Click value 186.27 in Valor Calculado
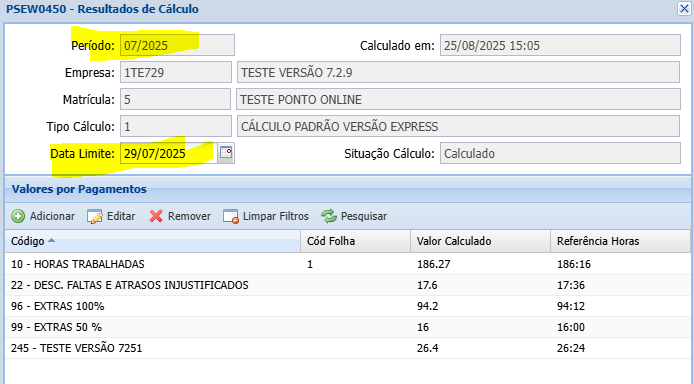This screenshot has width=694, height=384. point(433,264)
